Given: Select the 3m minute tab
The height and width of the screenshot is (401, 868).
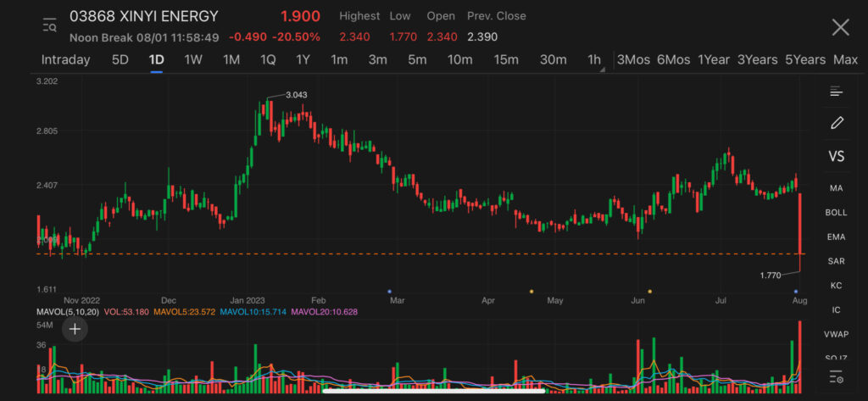Looking at the screenshot, I should [377, 60].
